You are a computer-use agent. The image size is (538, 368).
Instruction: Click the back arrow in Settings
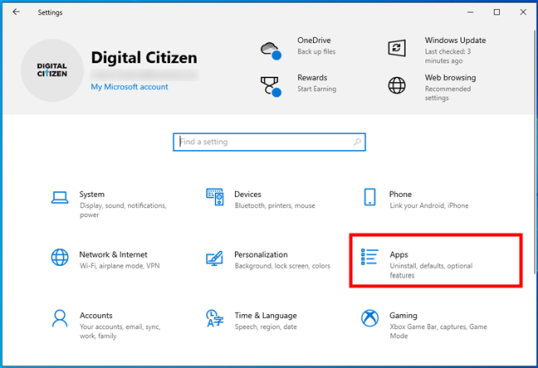16,12
